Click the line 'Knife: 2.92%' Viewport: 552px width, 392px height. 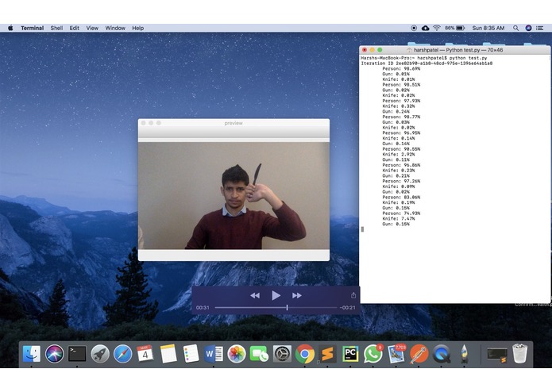399,154
